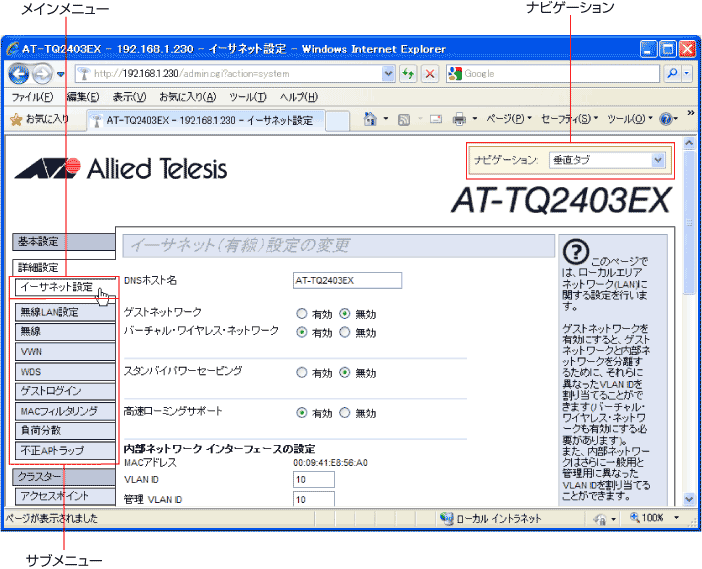Open the ページ(P) command menu
Screen dimensions: 702x569
click(x=509, y=119)
